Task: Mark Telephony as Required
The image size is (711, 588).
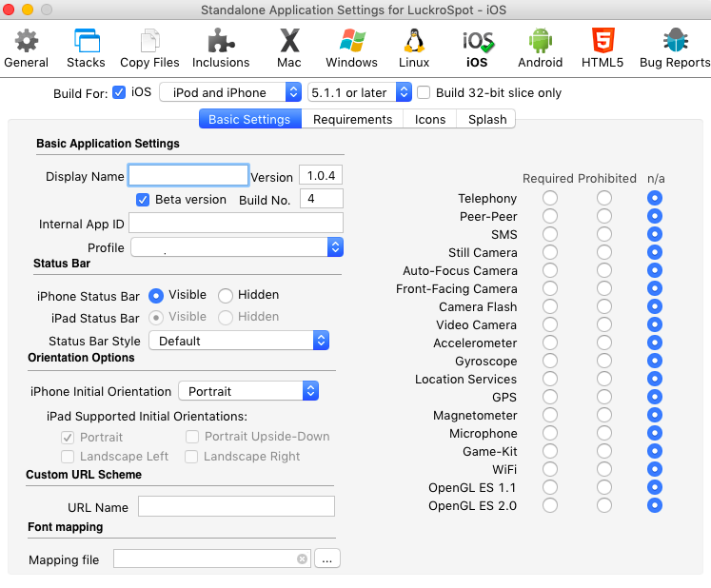Action: pyautogui.click(x=550, y=199)
